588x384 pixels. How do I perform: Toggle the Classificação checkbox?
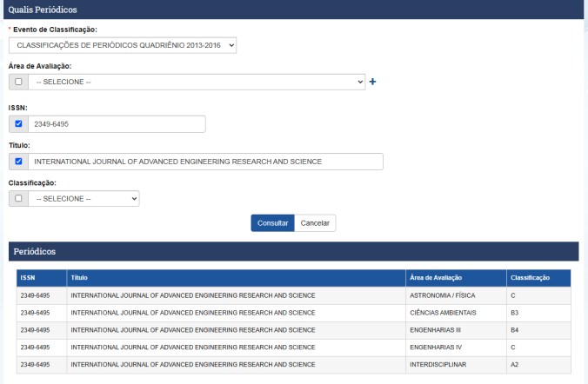coord(18,199)
